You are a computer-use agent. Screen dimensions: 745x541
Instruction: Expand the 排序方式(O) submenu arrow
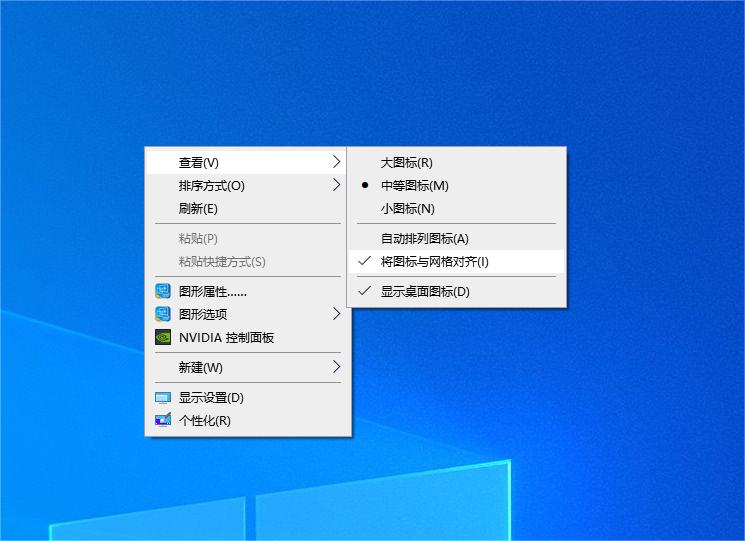pos(336,185)
